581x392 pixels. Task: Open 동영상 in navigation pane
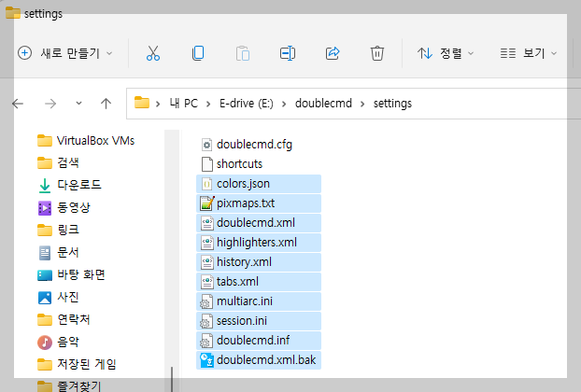[x=64, y=207]
